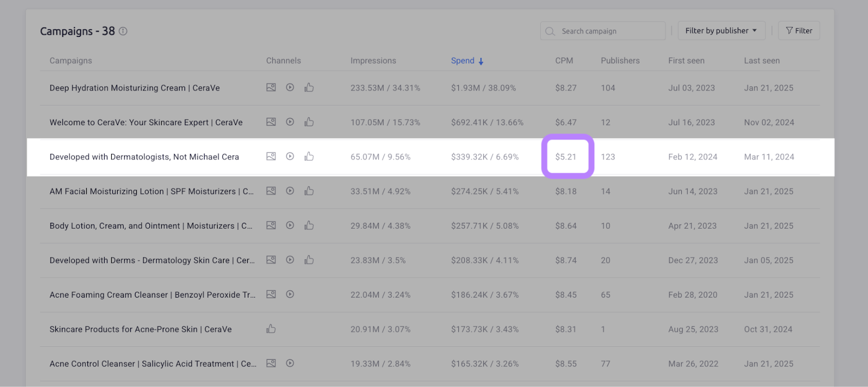The width and height of the screenshot is (868, 387).
Task: Open Deep Hydration Moisturizing Cream campaign
Action: 135,88
